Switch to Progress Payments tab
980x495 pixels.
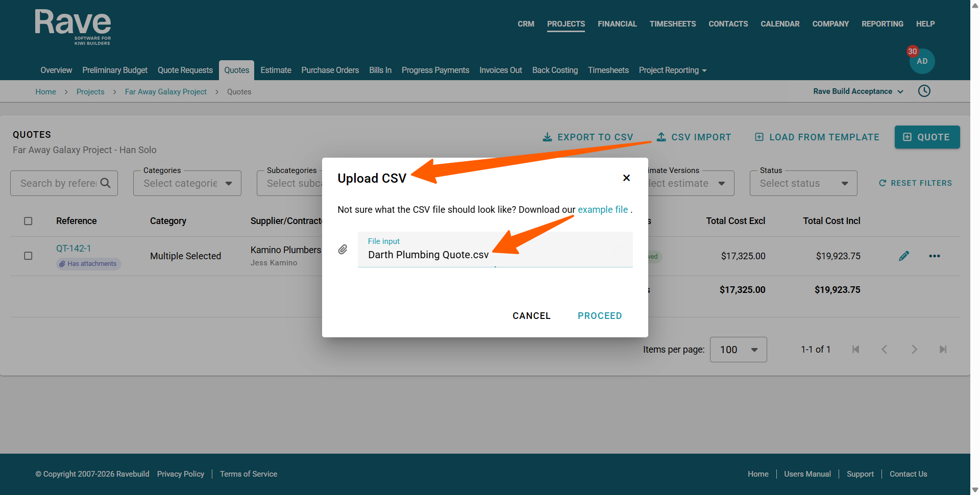pos(435,70)
